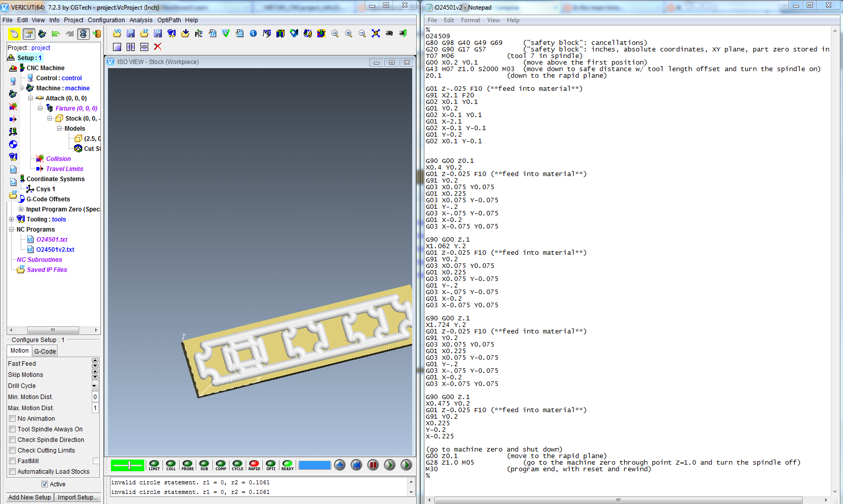Viewport: 843px width, 504px height.
Task: Click the Play to End button
Action: click(406, 465)
